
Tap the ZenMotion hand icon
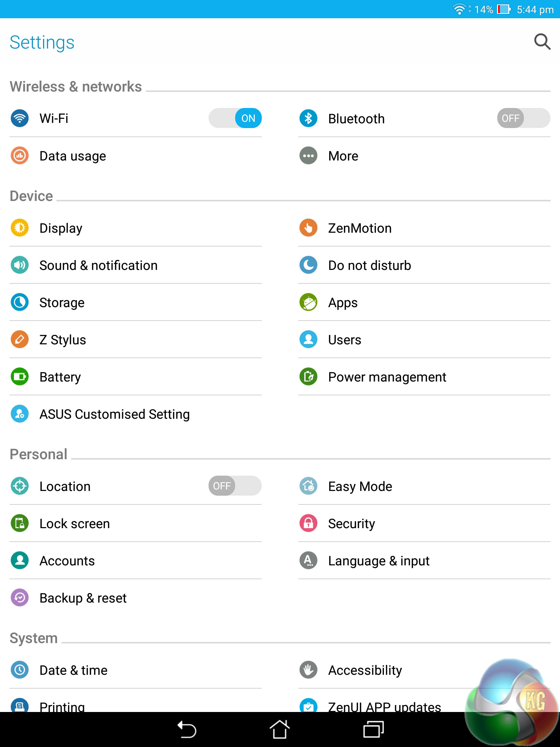pyautogui.click(x=308, y=228)
